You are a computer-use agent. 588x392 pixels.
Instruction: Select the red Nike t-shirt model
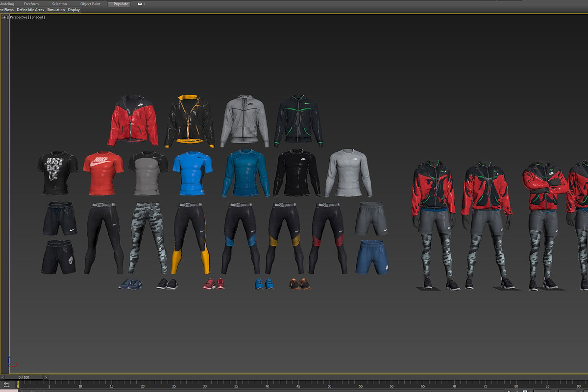(103, 174)
